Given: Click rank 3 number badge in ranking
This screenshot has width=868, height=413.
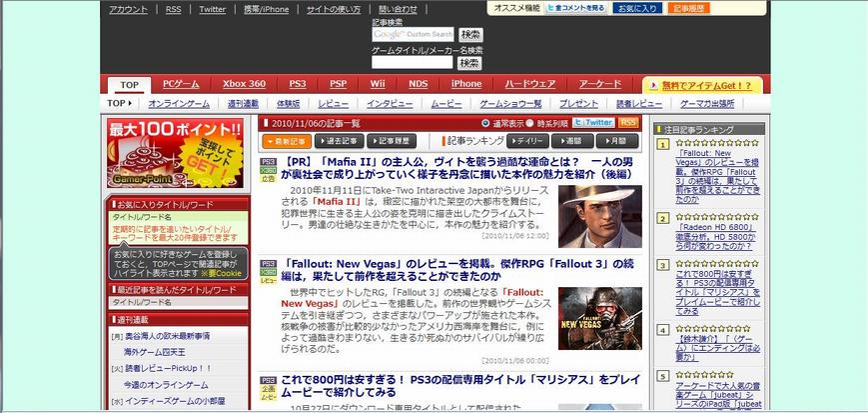Looking at the screenshot, I should (662, 266).
